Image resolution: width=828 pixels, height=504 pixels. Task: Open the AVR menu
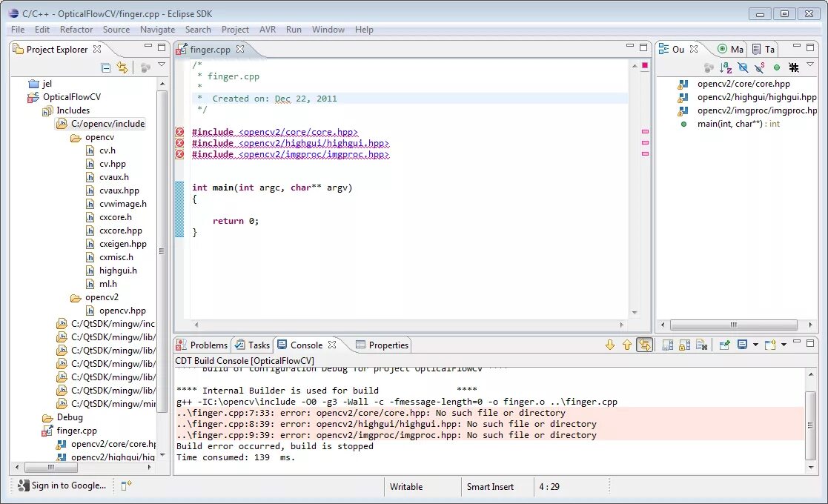267,30
